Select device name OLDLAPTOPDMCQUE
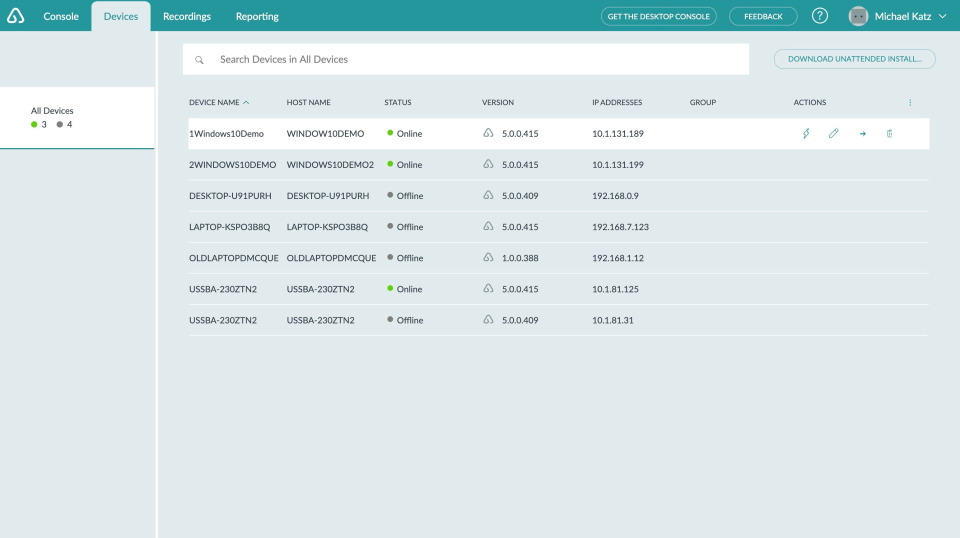The height and width of the screenshot is (538, 960). click(x=233, y=258)
